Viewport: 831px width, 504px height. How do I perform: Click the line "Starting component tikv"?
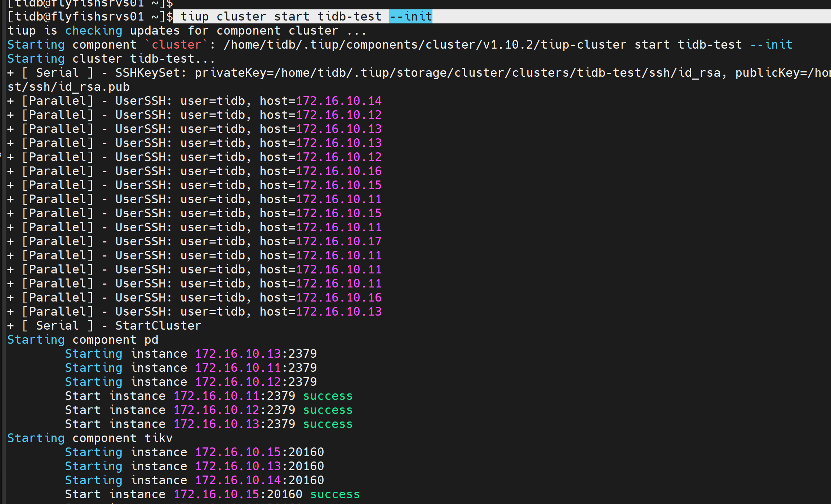coord(90,438)
